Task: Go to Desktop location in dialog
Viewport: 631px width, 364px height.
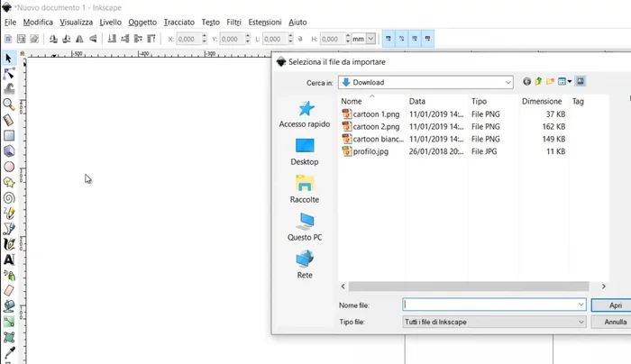Action: coord(305,152)
